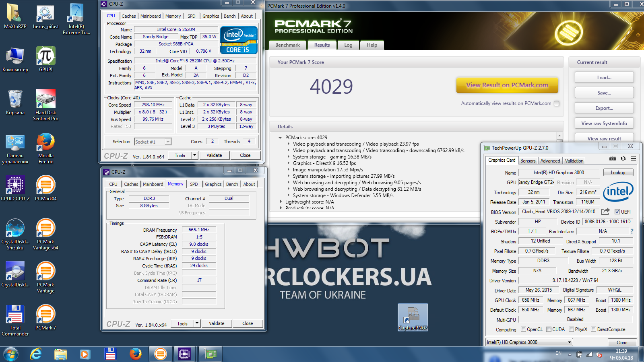This screenshot has height=362, width=644.
Task: Open the GPU-Z hamburger menu icon
Action: point(633,158)
